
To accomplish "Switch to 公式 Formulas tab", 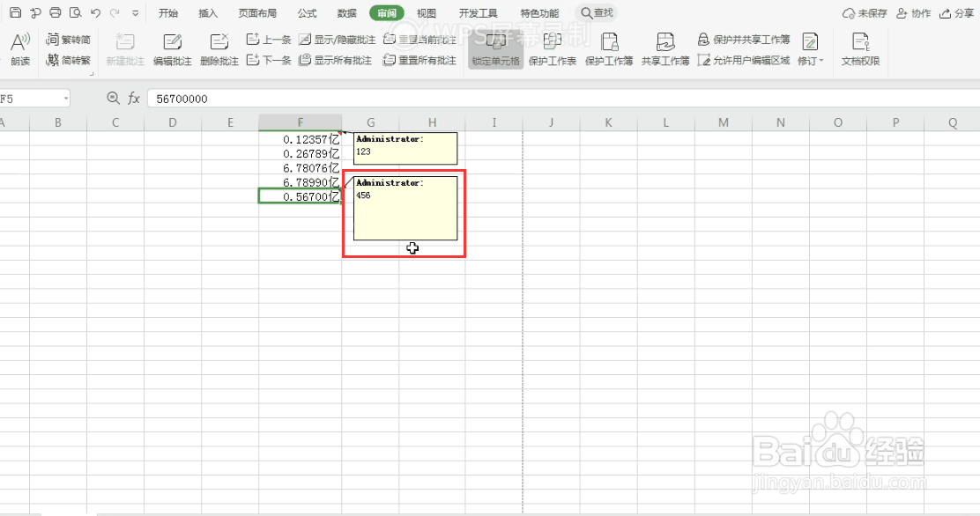I will (x=307, y=13).
